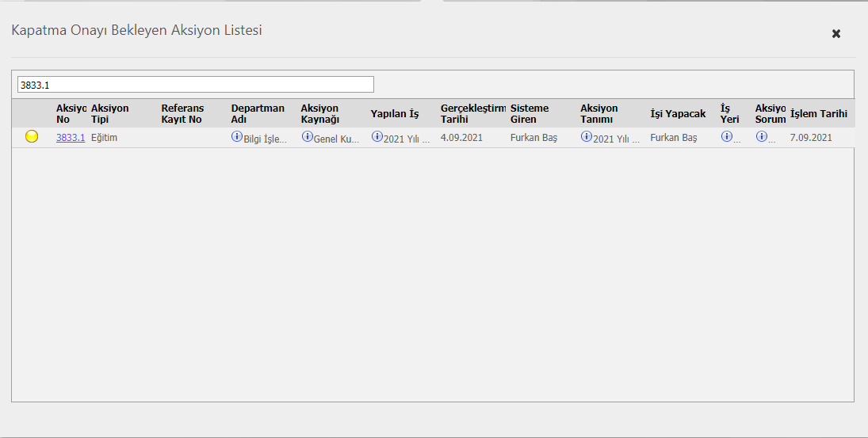
Task: Click info icon in Aksiyon Tanımı cell
Action: click(x=587, y=136)
